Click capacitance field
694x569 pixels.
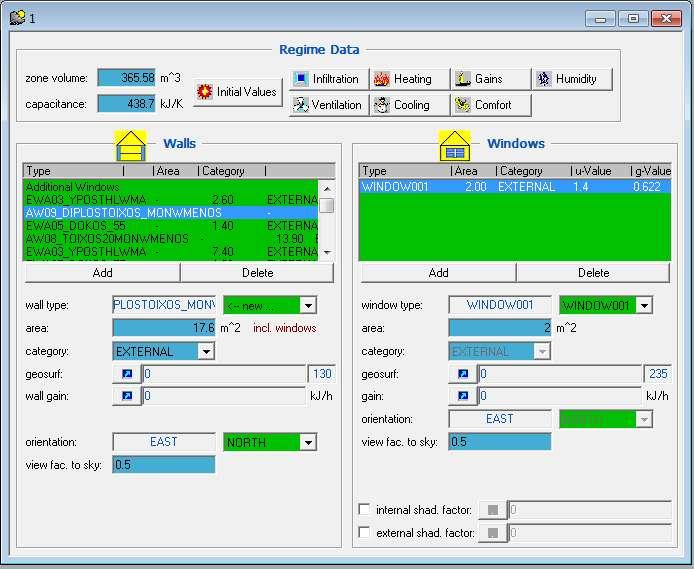(x=127, y=104)
